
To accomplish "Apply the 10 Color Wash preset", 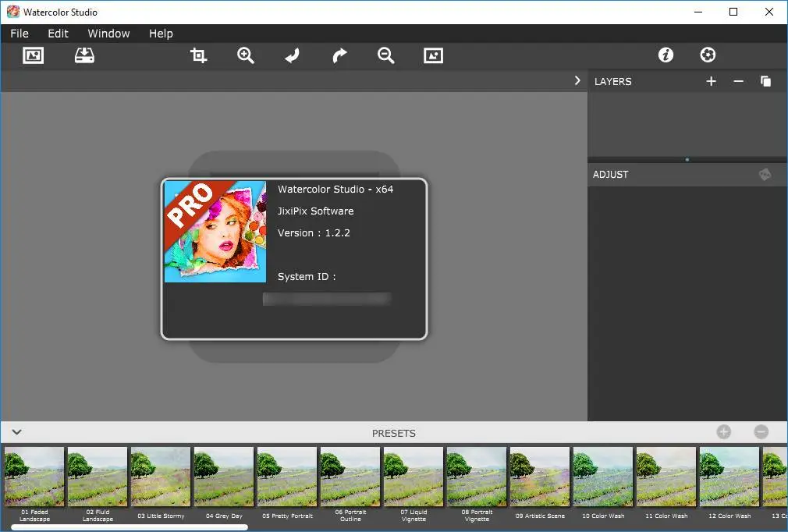I will (x=603, y=484).
